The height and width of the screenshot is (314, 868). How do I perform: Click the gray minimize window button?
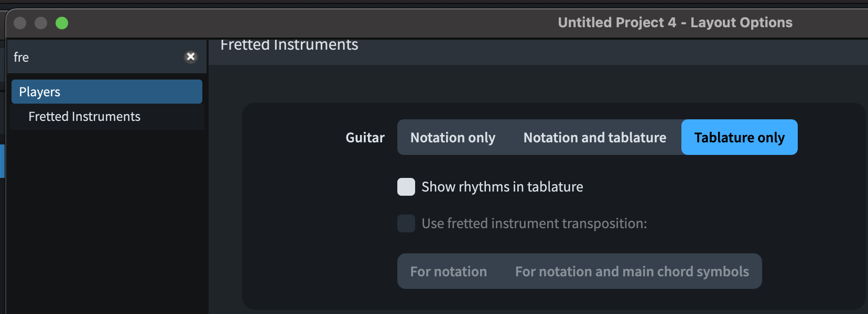click(41, 23)
